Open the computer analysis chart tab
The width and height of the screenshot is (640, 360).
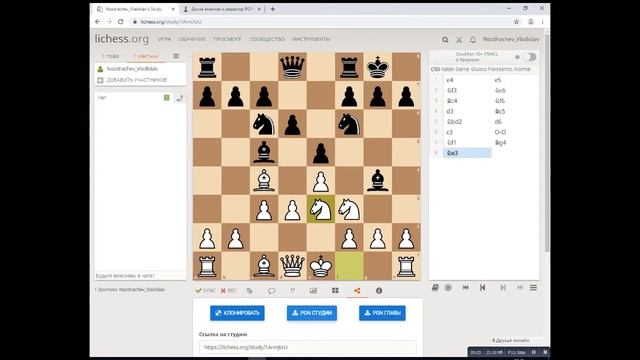313,291
